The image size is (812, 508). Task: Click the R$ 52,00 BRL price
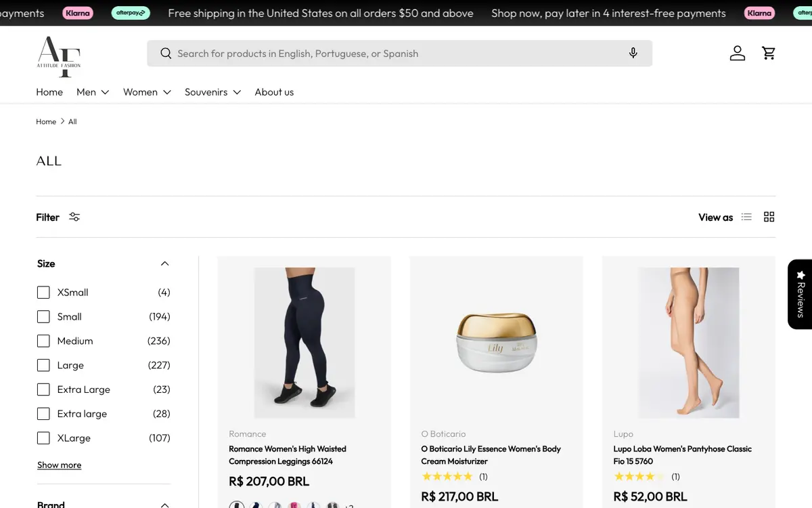click(650, 496)
